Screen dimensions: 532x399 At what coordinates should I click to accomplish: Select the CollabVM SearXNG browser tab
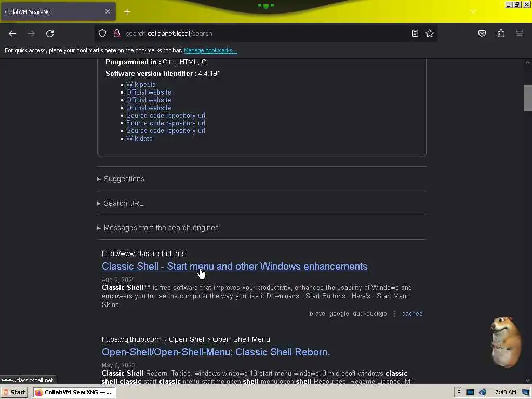[58, 11]
